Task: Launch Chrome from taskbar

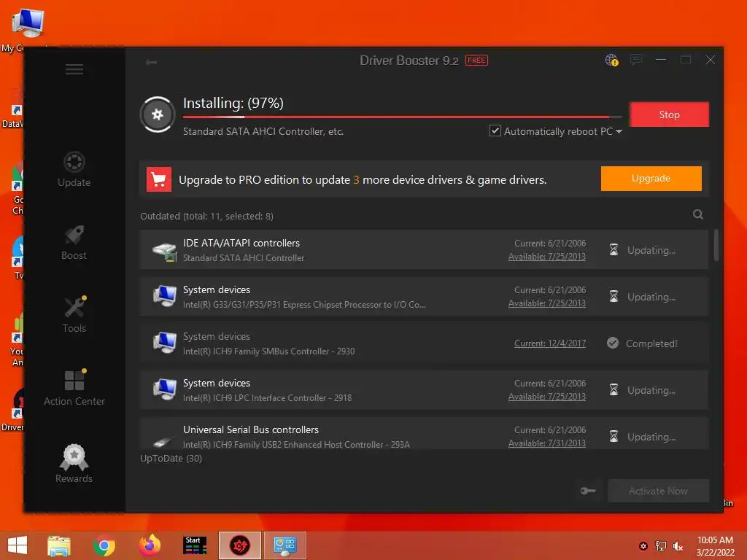Action: (x=104, y=545)
